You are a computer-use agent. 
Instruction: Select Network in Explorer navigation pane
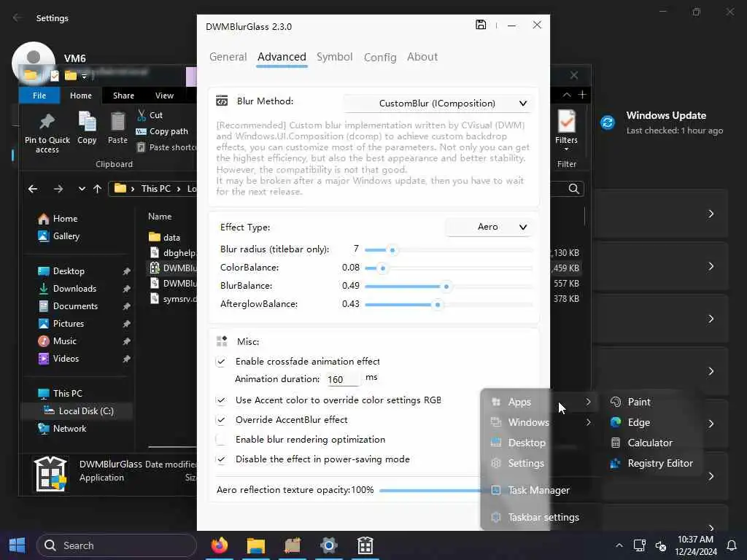[63, 429]
